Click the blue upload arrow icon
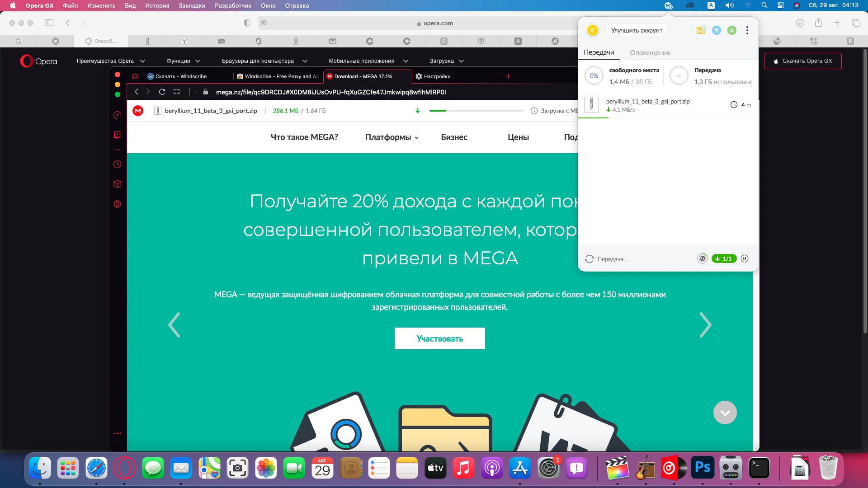 [x=717, y=30]
